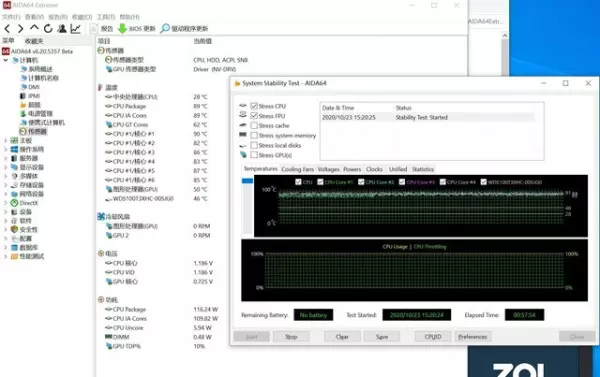Switch to the Cooling Fans tab
Viewport: 600px width, 377px height.
(x=297, y=169)
